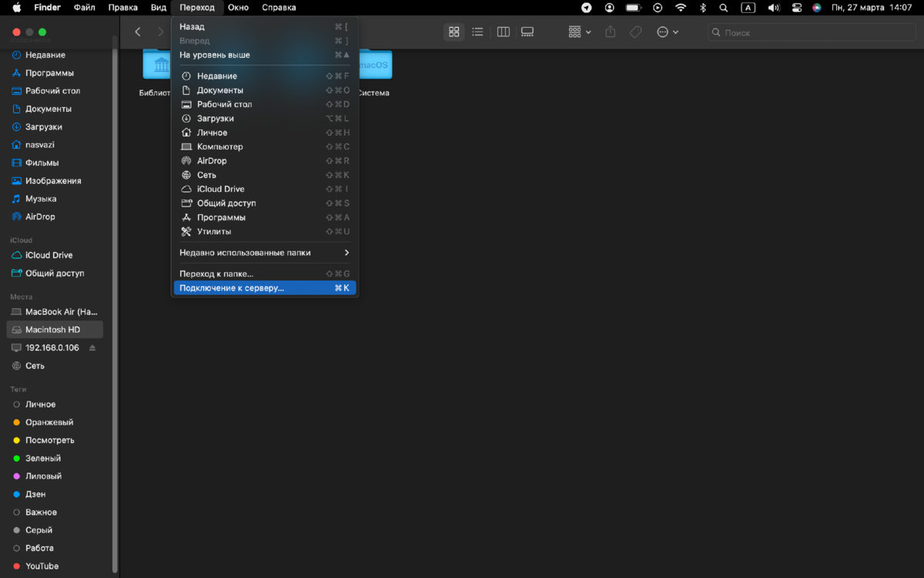Open the Окно menu

(x=239, y=8)
